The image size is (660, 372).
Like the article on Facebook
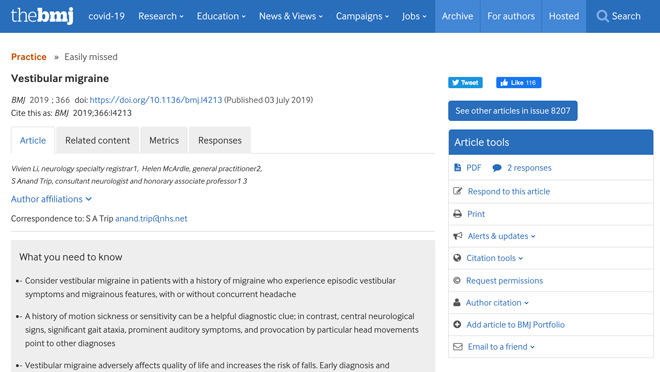click(x=519, y=82)
